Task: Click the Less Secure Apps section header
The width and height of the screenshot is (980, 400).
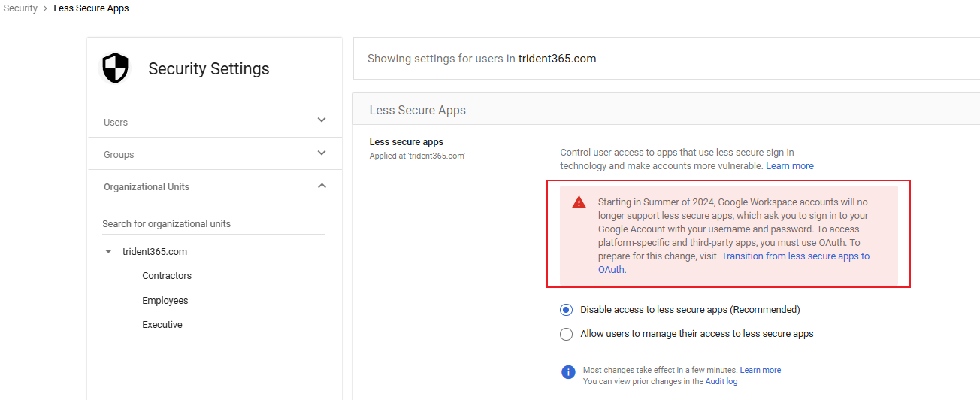Action: click(418, 111)
